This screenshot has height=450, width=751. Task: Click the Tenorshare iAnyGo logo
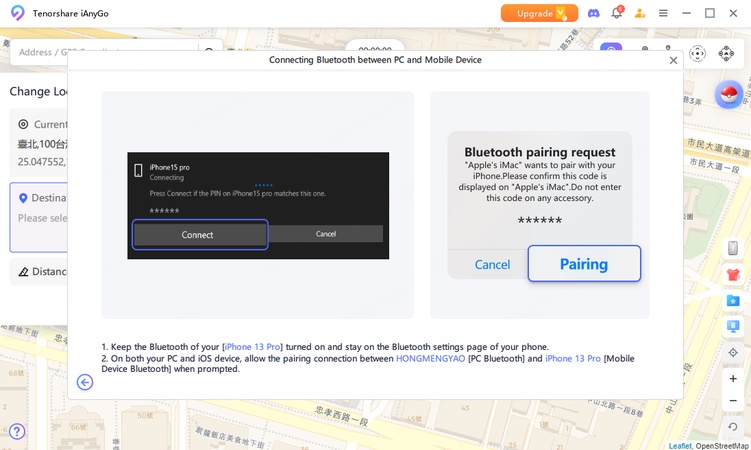pyautogui.click(x=18, y=13)
